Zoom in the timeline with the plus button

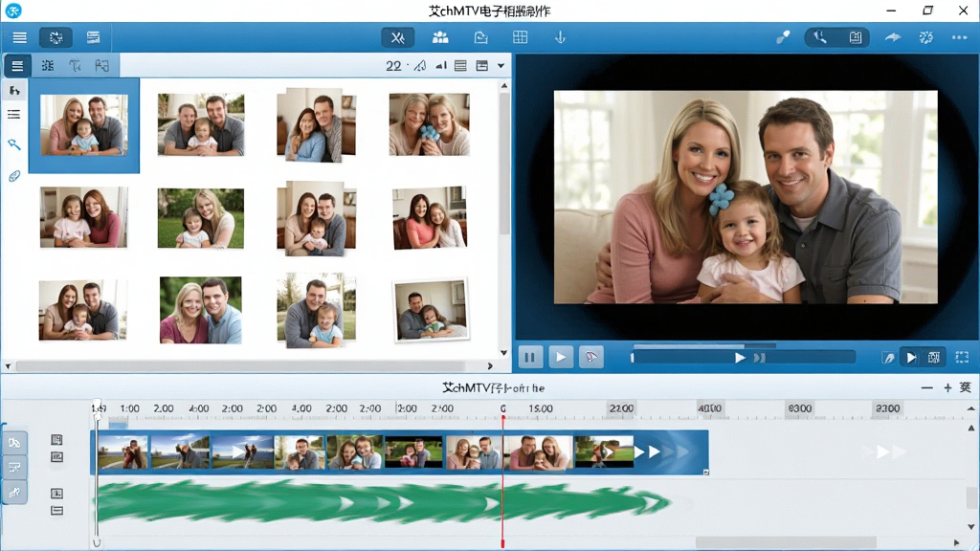pyautogui.click(x=947, y=388)
